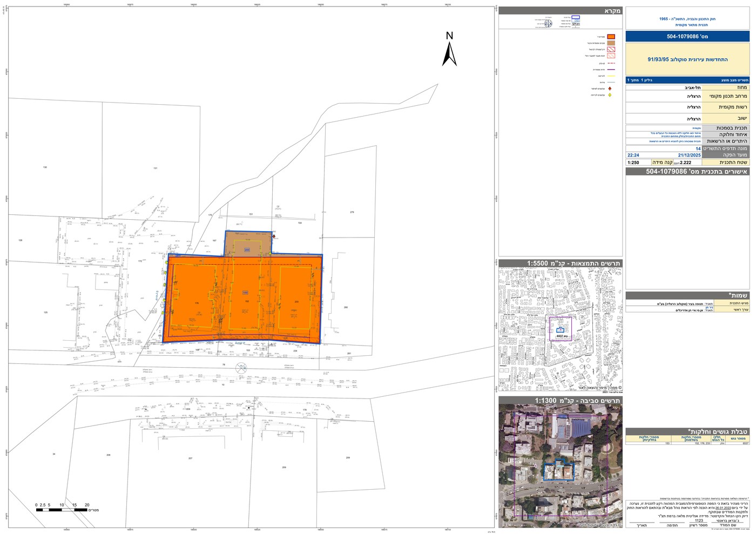Viewport: 756px width, 534px height.
Task: Click the 'טבלת גושים וחלקות*' header
Action: [687, 431]
